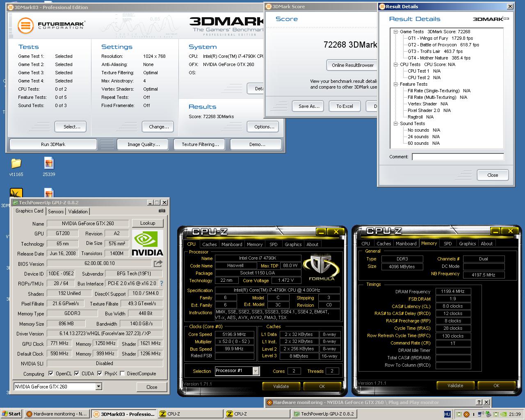Collapse the Feature Tests tree node
The image size is (525, 420).
click(396, 84)
